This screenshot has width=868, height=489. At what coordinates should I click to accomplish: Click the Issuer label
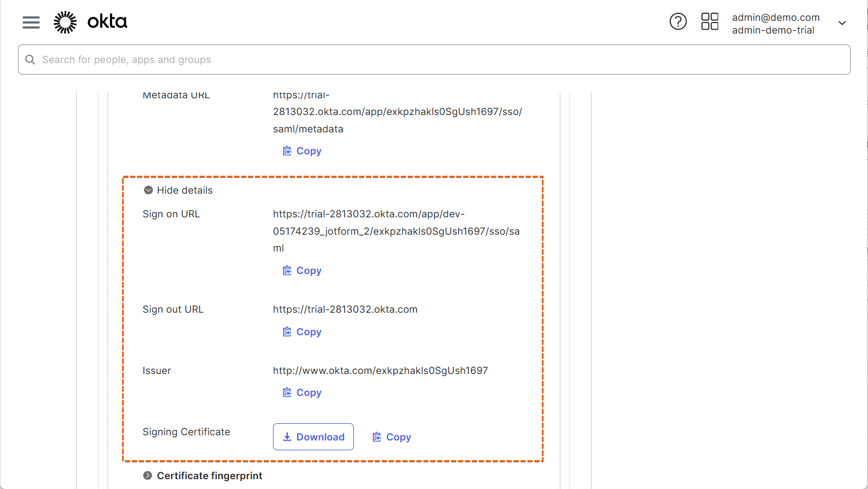coord(157,371)
